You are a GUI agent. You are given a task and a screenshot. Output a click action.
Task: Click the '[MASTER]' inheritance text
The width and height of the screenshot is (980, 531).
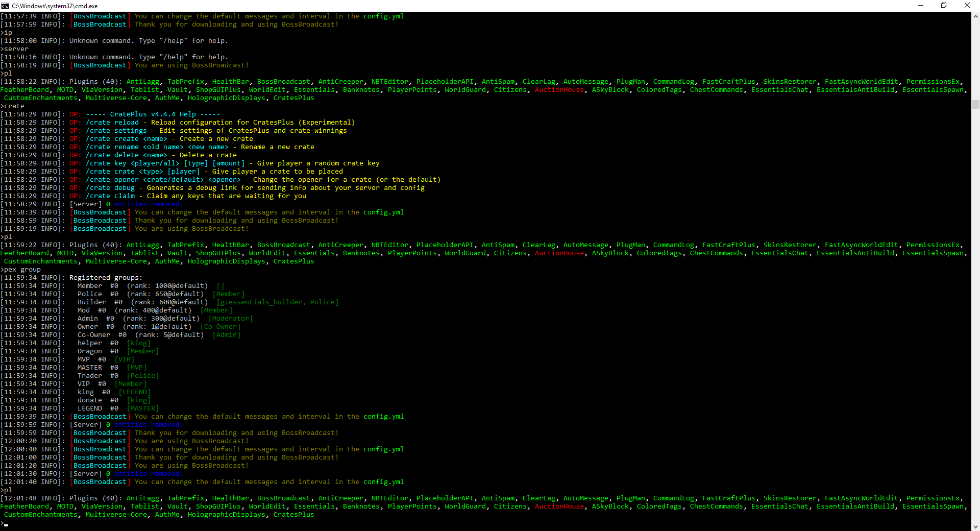143,408
